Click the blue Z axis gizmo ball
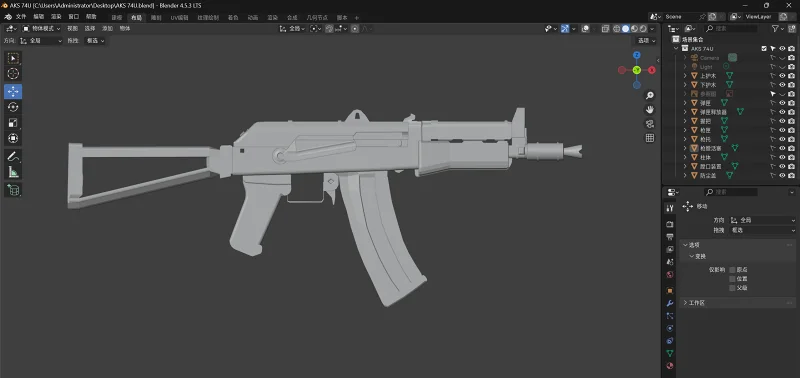 (x=637, y=55)
